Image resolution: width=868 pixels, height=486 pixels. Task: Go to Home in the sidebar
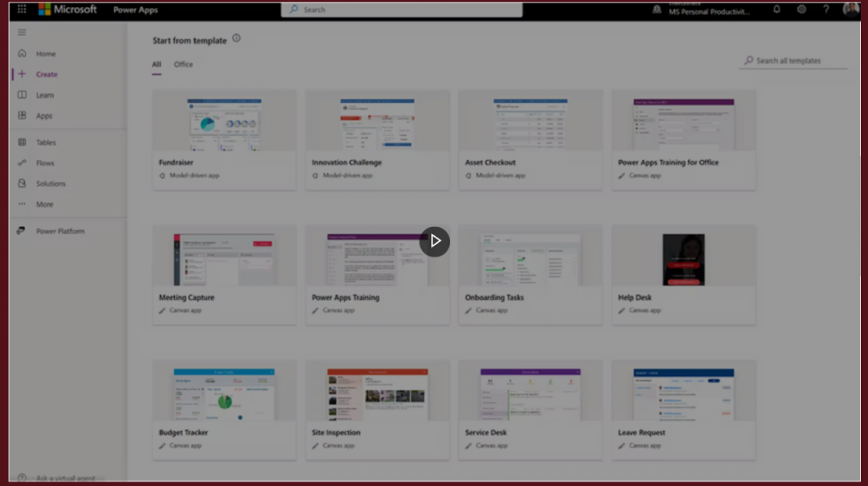point(45,54)
